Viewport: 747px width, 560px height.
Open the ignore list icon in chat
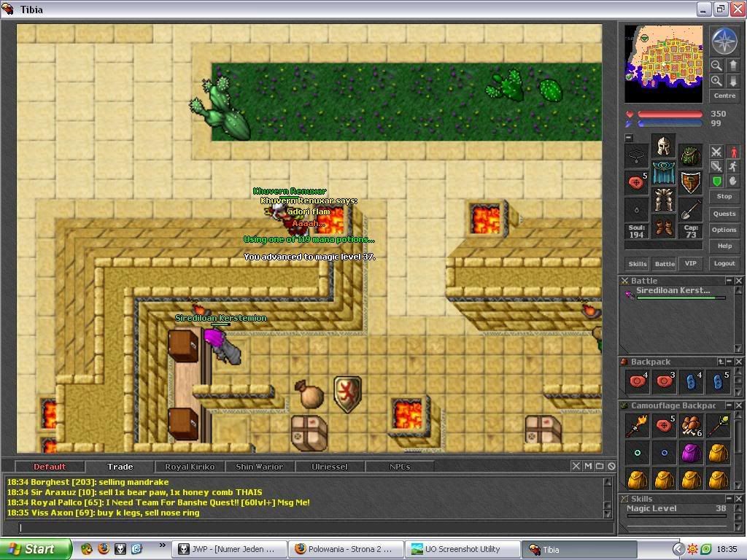[612, 466]
